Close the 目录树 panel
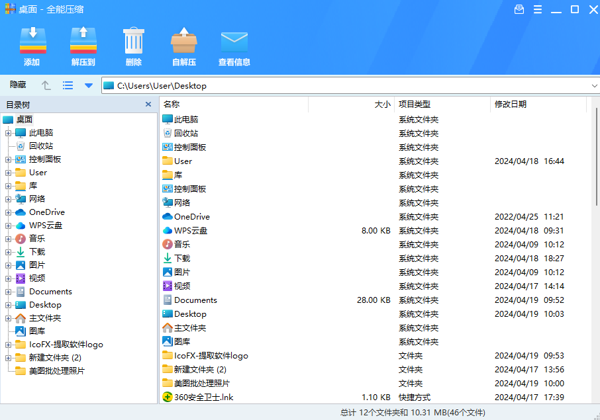 (148, 104)
